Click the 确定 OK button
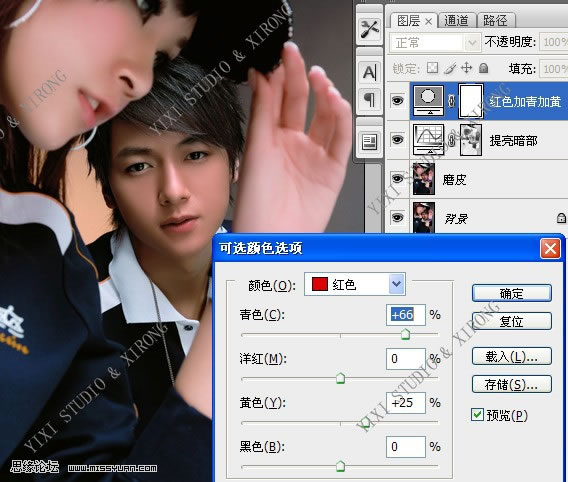568x482 pixels. tap(511, 293)
